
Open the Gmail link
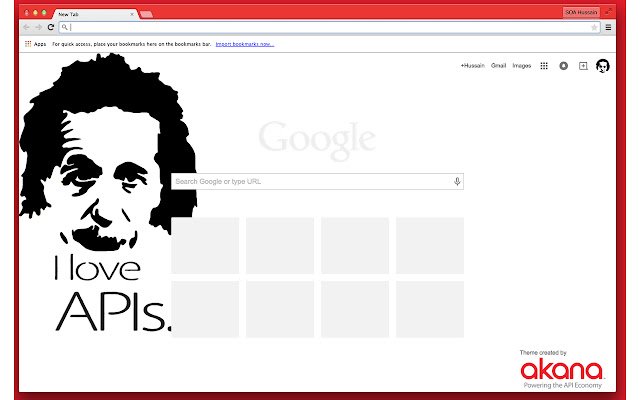[x=498, y=66]
